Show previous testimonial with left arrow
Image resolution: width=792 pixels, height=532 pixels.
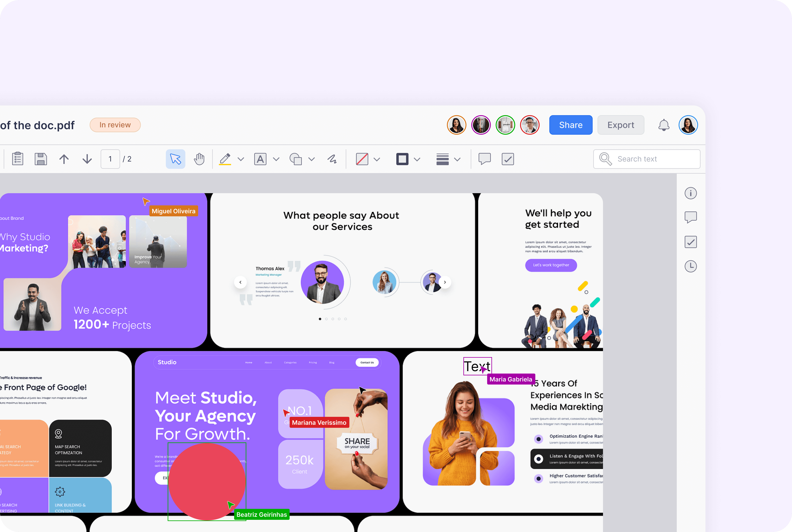(240, 282)
